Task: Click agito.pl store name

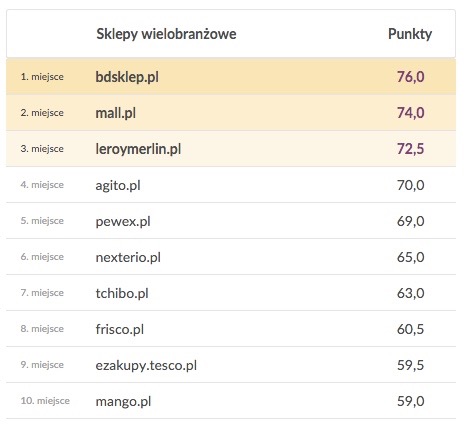Action: pyautogui.click(x=118, y=185)
